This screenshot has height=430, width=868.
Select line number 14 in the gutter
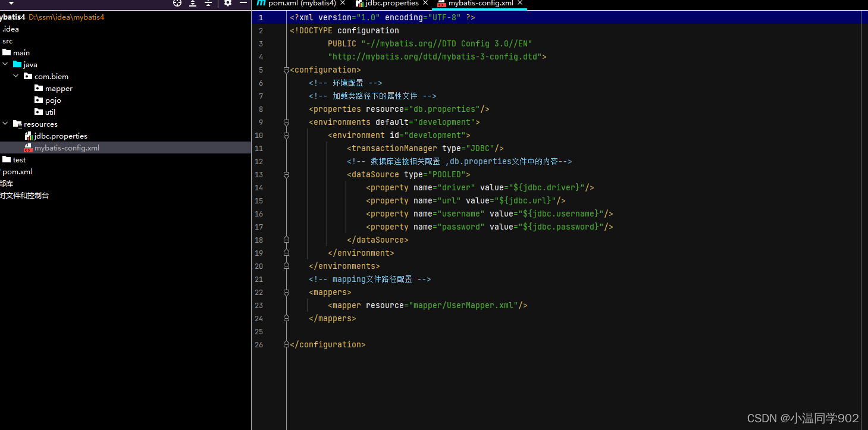point(259,187)
